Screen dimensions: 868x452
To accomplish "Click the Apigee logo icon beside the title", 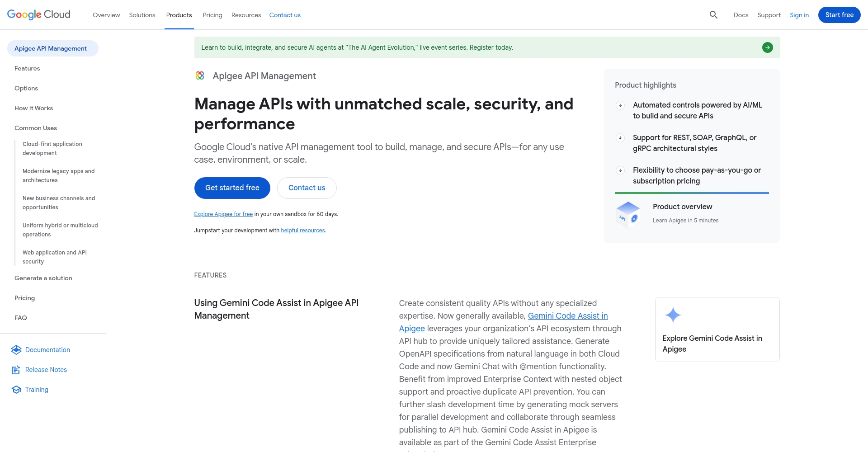I will pos(200,76).
